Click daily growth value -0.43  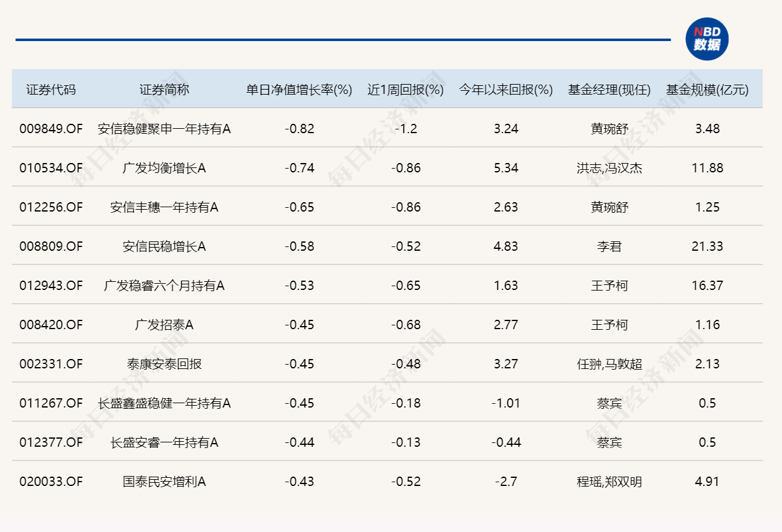coord(299,482)
